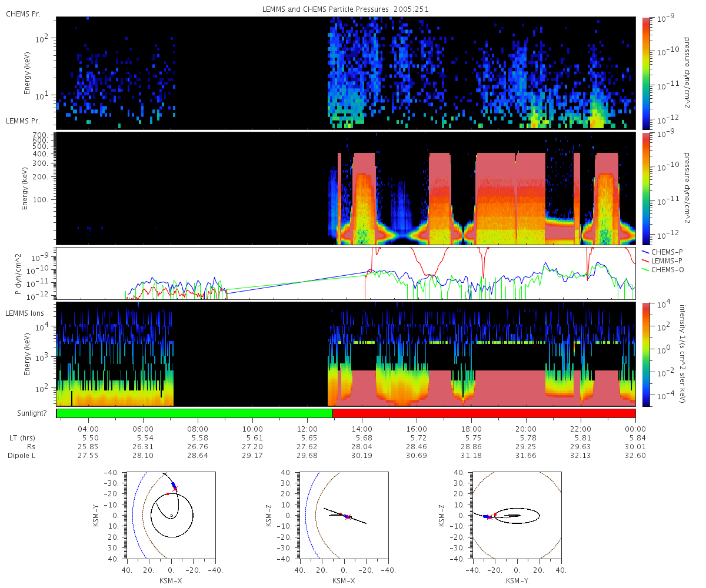Click the red segment of the sunlight bar
Viewport: 706px width, 588px height.
pyautogui.click(x=484, y=413)
